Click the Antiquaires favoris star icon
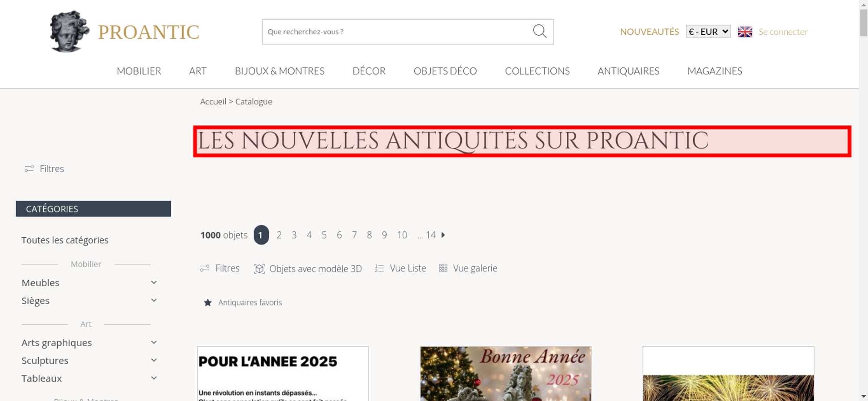868x401 pixels. tap(208, 302)
